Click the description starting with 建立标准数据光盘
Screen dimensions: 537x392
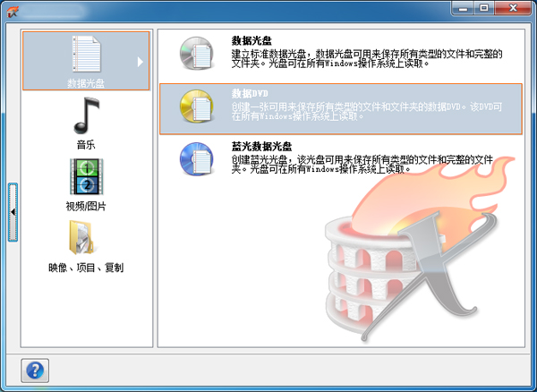pos(367,59)
